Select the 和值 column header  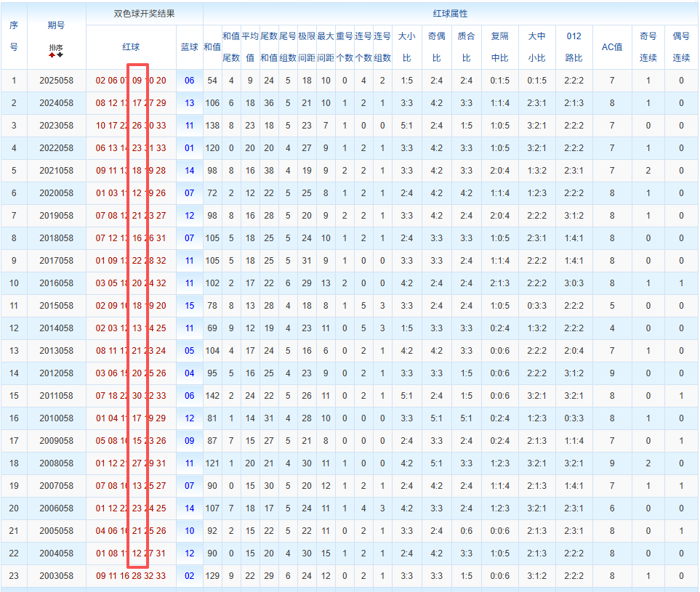pos(212,47)
